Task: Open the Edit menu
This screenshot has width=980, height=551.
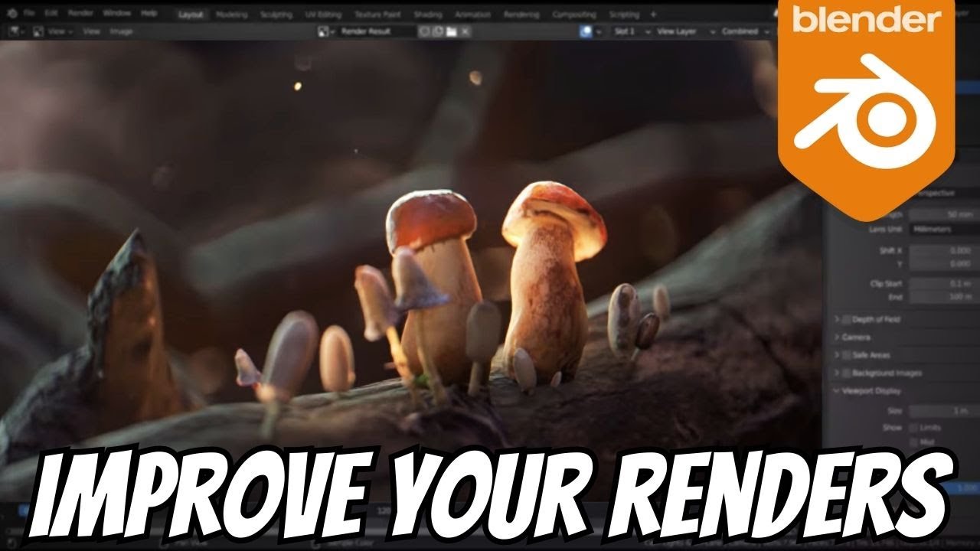Action: (51, 14)
